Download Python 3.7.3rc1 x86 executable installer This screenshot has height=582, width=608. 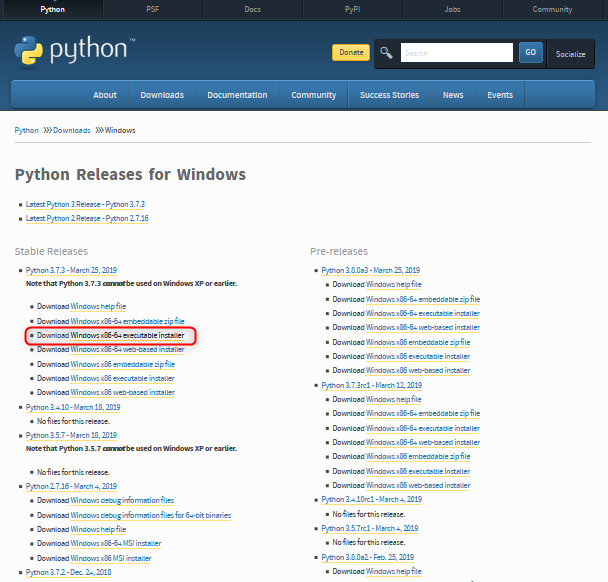coord(418,471)
